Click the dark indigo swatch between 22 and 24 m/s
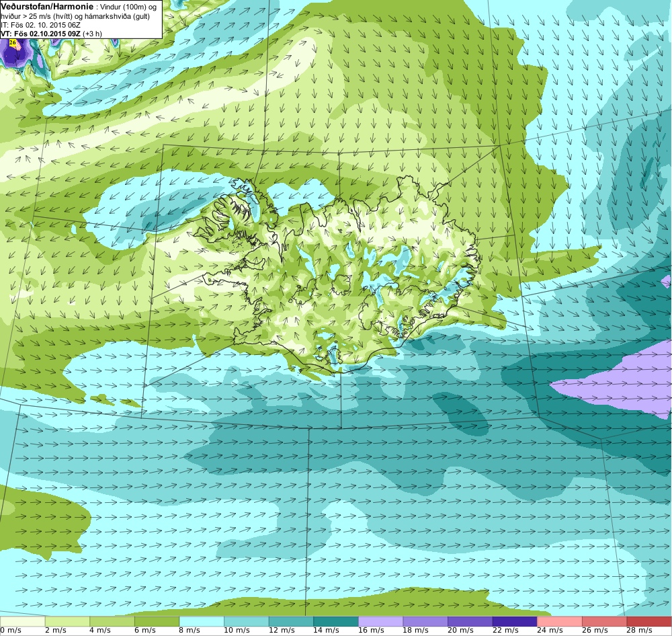 tap(515, 621)
